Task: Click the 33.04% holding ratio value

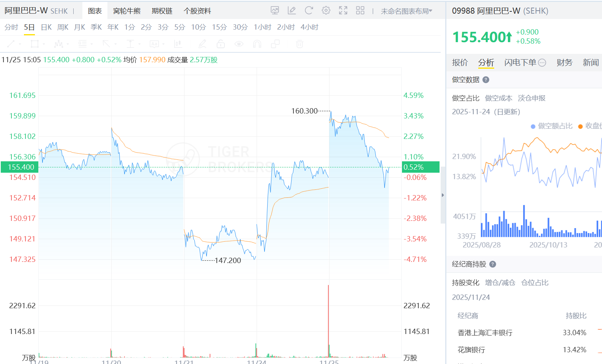Action: pyautogui.click(x=574, y=333)
